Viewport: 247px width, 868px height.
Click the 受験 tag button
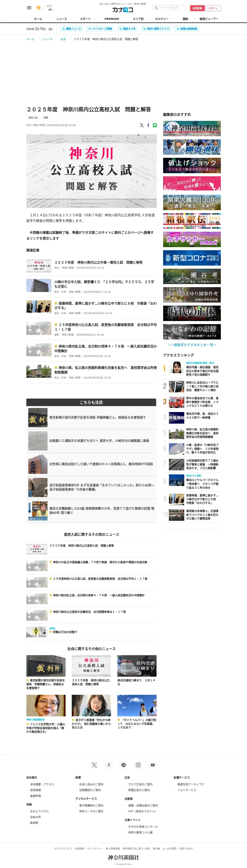pos(46,118)
